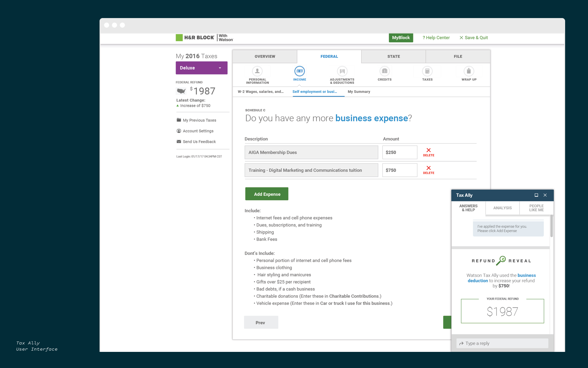Click the $1987 federal refund box

(502, 311)
